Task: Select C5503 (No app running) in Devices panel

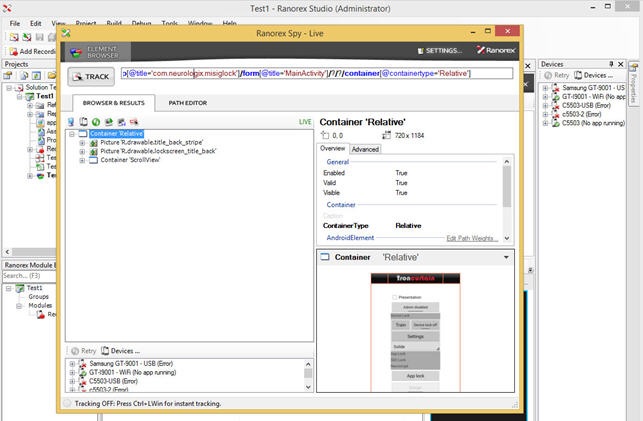Action: [593, 123]
